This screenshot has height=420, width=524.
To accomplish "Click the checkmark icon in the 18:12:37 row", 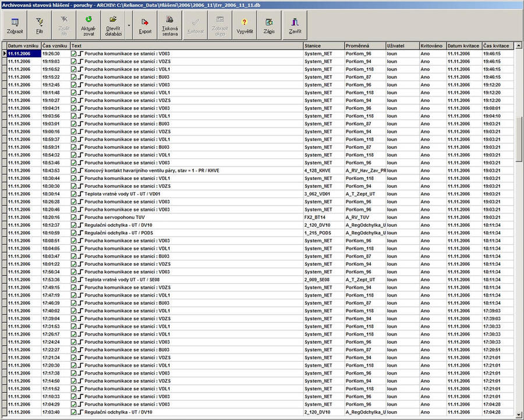I will [74, 225].
